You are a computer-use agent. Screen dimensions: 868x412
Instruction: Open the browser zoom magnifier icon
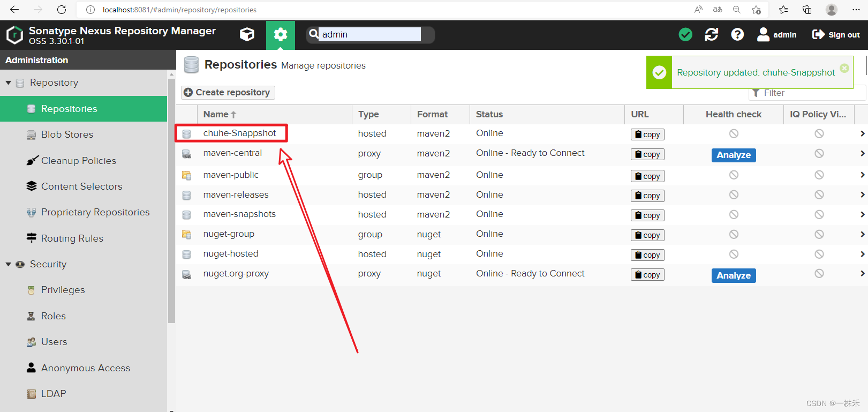(737, 10)
